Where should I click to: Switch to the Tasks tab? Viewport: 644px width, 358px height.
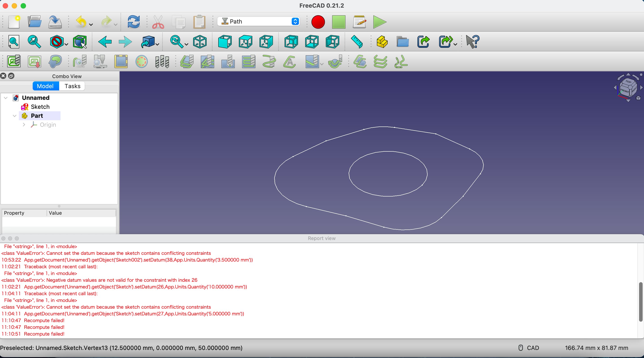[x=72, y=86]
